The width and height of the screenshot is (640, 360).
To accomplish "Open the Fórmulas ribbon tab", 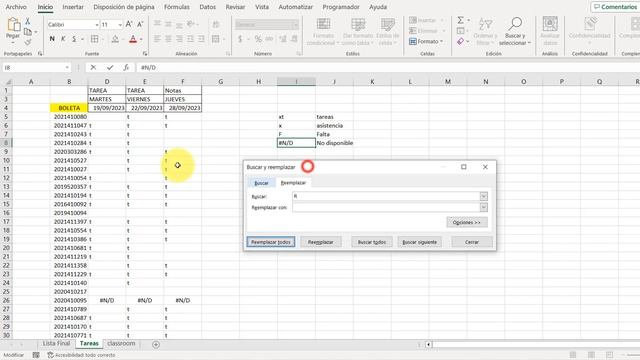I will (176, 7).
